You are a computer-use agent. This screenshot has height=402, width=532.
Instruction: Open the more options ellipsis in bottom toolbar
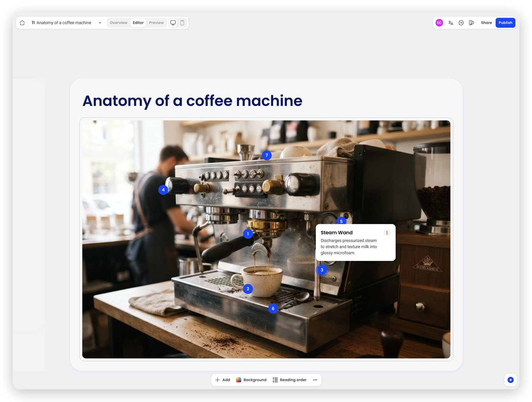(x=315, y=380)
